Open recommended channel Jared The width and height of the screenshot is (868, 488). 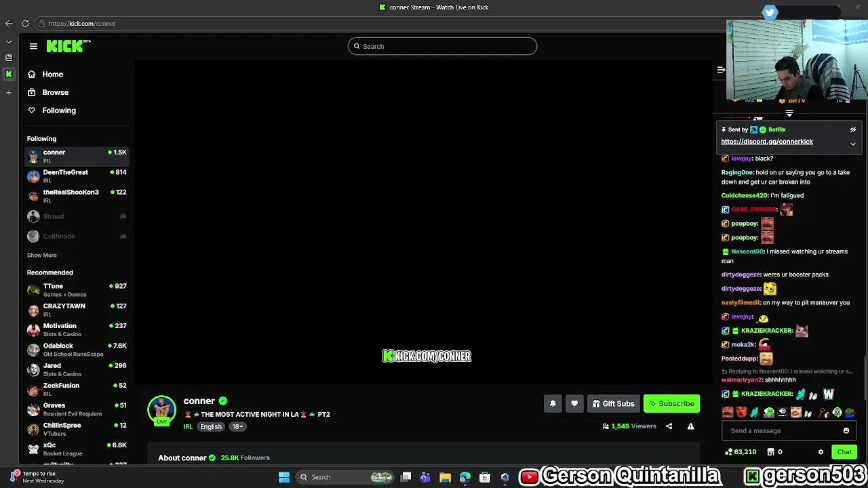(77, 369)
